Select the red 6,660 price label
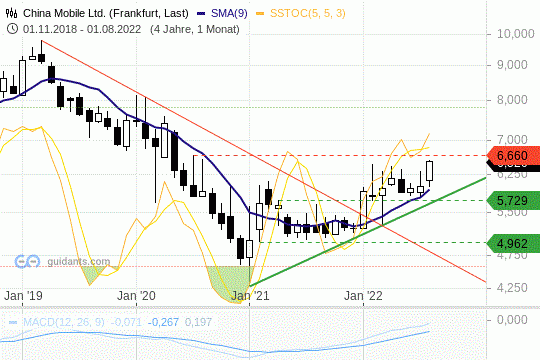This screenshot has width=540, height=360. tap(513, 156)
